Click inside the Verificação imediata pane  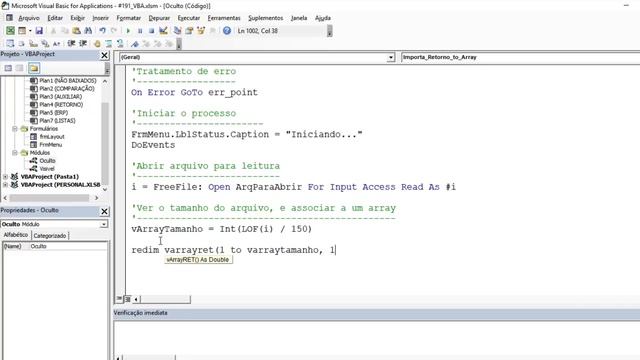point(376,337)
